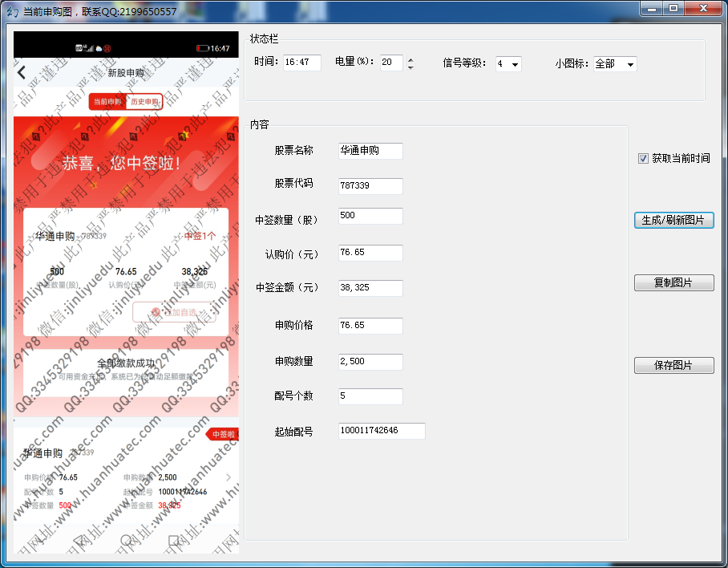The height and width of the screenshot is (568, 728).
Task: Click the signal strength icon in preview
Action: pos(87,48)
